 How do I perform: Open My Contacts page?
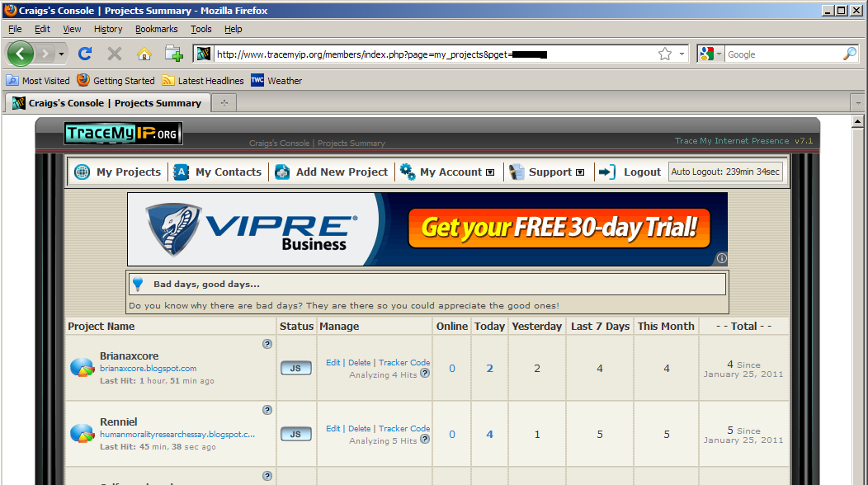point(217,172)
